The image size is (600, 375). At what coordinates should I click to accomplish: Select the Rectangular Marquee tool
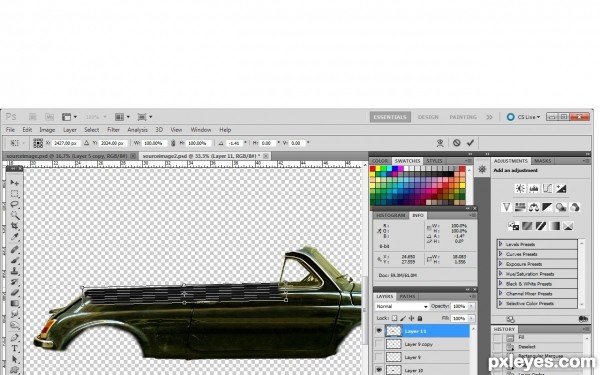(15, 193)
